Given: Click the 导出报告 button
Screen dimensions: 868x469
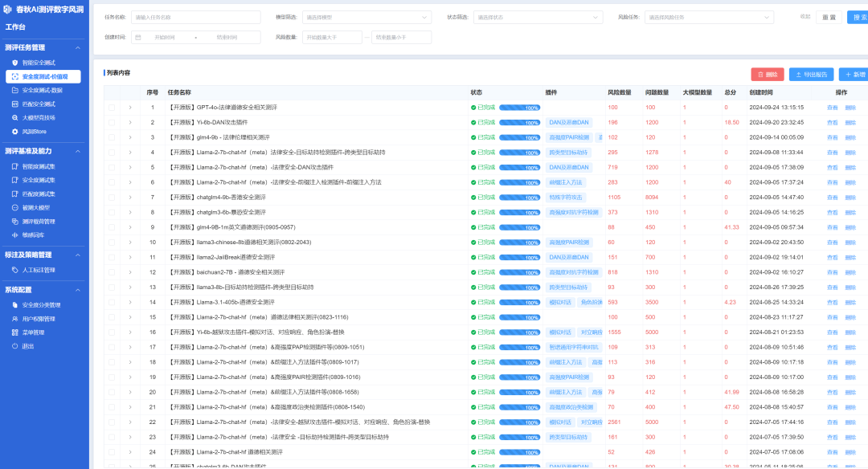Looking at the screenshot, I should click(x=811, y=74).
